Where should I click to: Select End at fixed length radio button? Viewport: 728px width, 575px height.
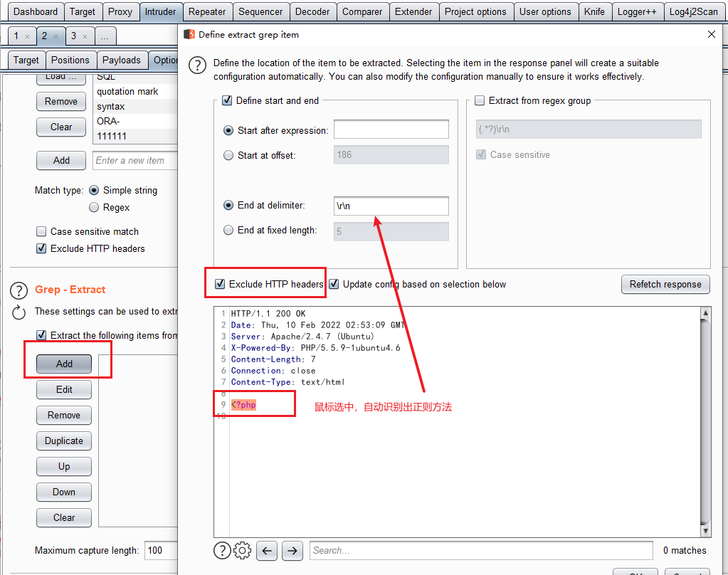click(x=228, y=230)
